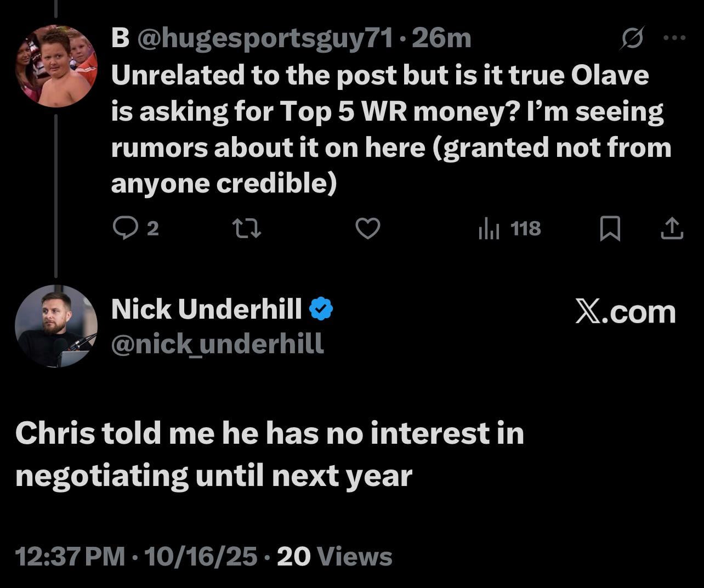Tap the share upload arrow icon
The height and width of the screenshot is (588, 704).
coord(672,228)
